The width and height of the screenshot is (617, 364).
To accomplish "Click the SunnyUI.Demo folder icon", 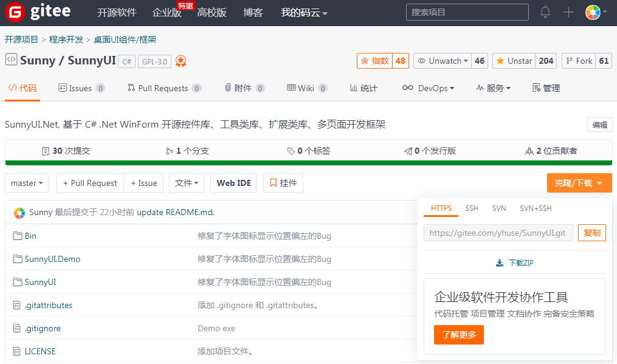I will [17, 259].
